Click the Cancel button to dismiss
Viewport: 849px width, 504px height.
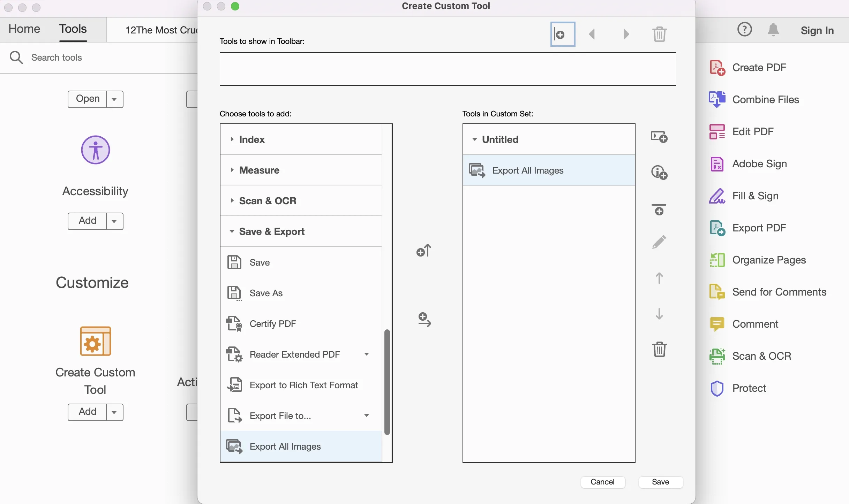602,481
